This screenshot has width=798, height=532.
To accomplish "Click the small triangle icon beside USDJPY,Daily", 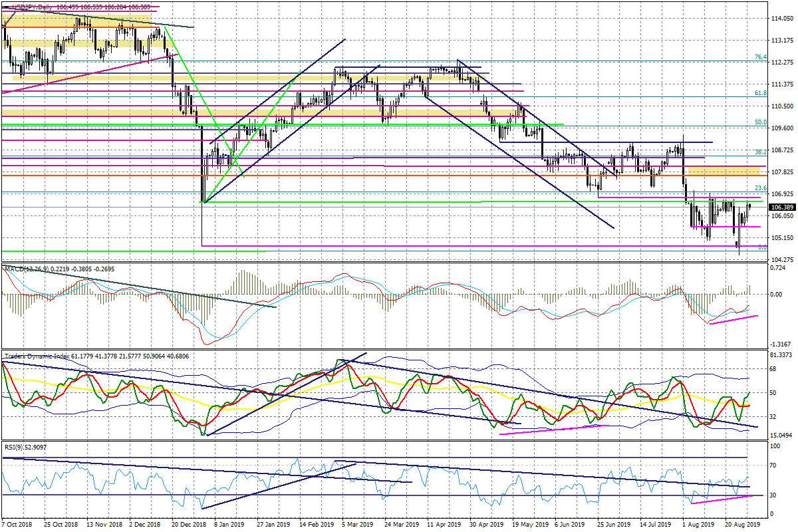I will [5, 7].
